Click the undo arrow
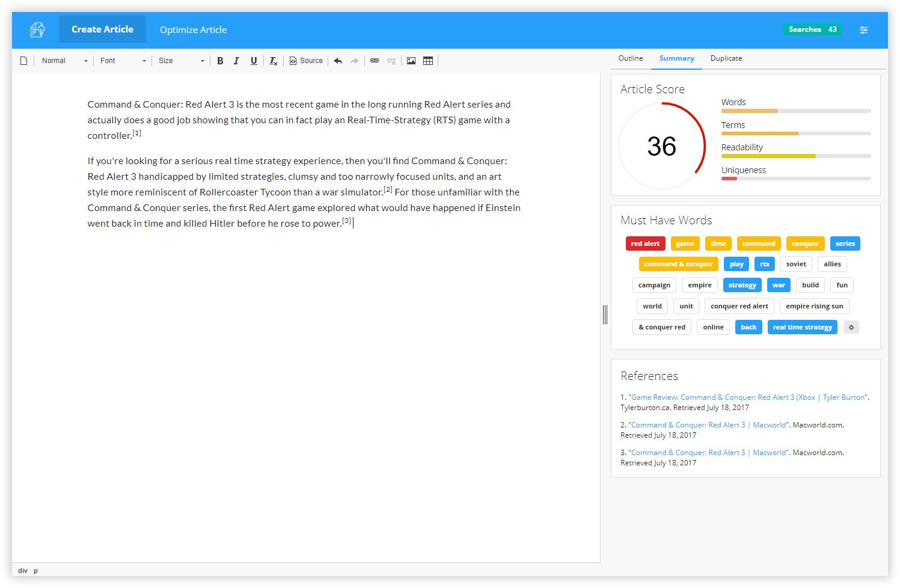 [338, 61]
